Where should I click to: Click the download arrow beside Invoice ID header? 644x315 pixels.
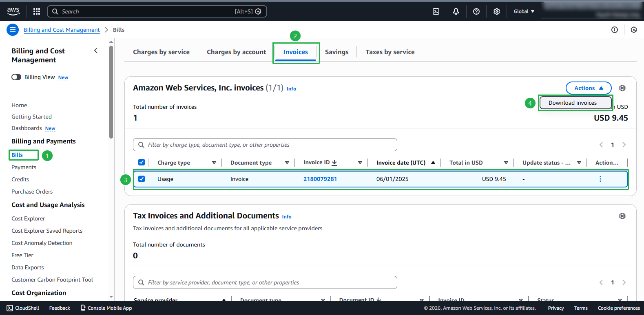pos(334,163)
